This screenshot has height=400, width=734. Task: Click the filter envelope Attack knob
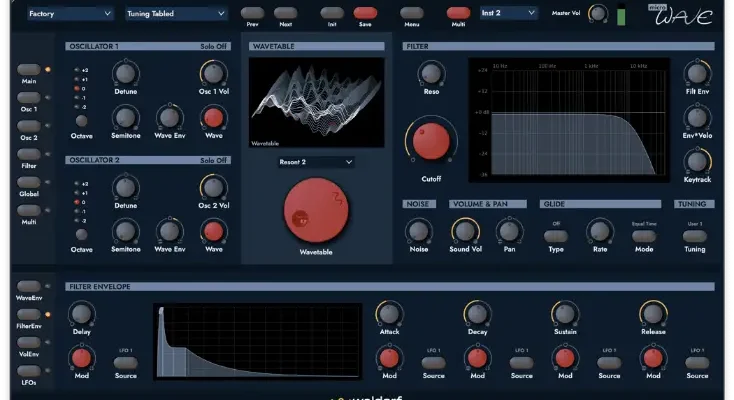[389, 315]
